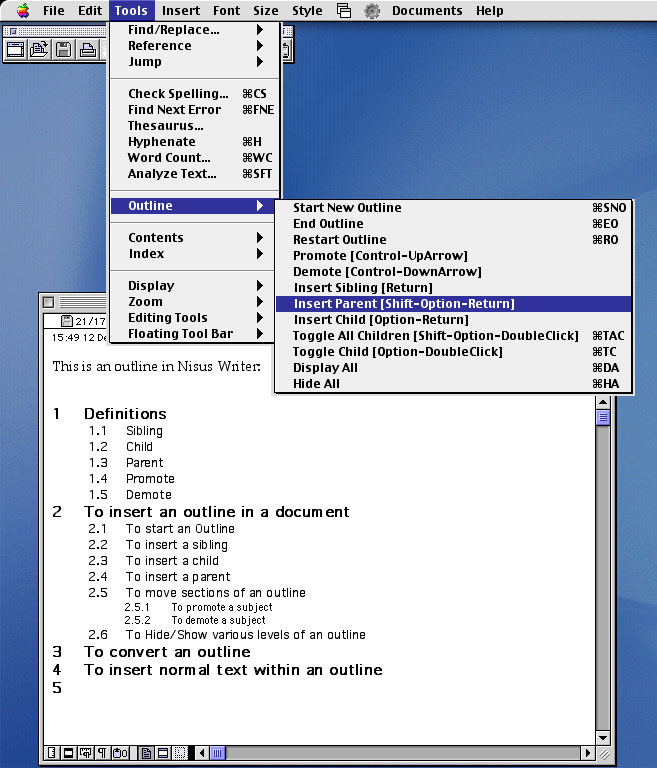Click the document window close box
The image size is (657, 768).
point(48,302)
